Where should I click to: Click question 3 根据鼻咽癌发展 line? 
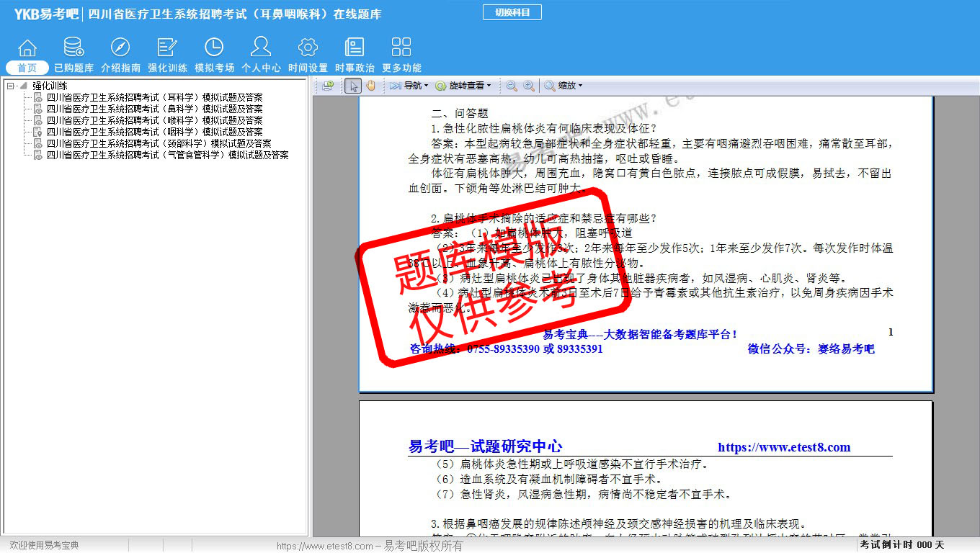tap(618, 524)
